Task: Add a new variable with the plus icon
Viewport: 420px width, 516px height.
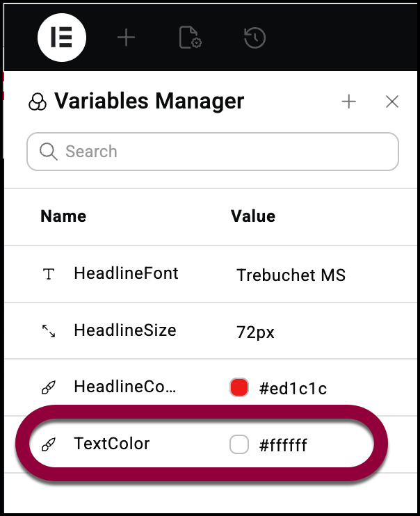Action: click(348, 102)
